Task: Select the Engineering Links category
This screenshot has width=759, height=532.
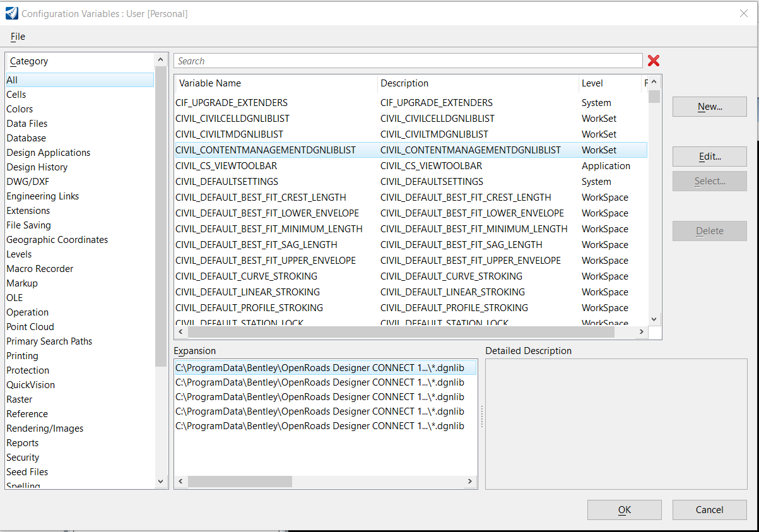Action: coord(79,196)
